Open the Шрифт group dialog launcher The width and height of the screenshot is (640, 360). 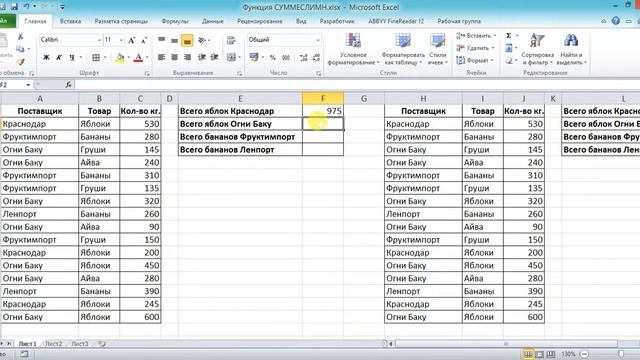coord(147,73)
